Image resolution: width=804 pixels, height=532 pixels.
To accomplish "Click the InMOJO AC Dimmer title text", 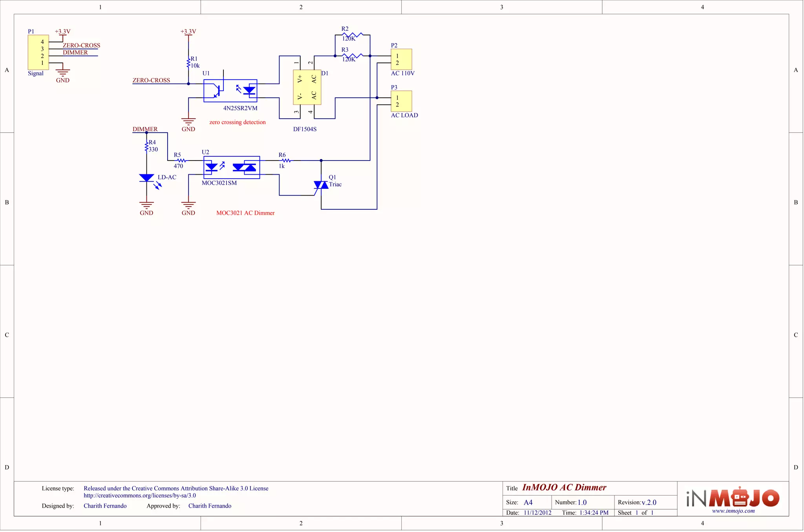I will tap(564, 488).
